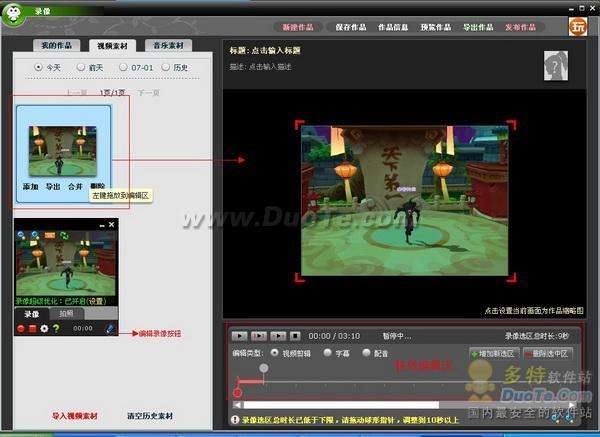Click the third playback step button

click(x=278, y=336)
